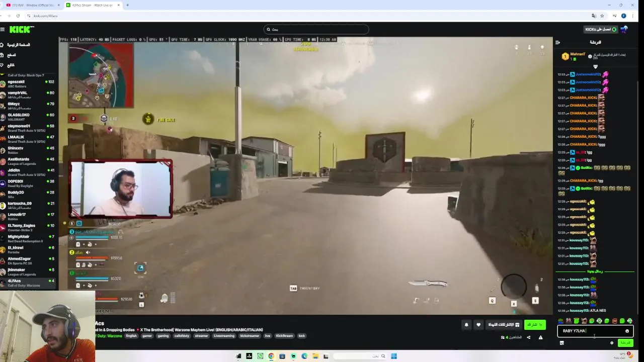Select Shinxxtv Roblox channel row
Viewport: 644px width, 362px height.
click(28, 150)
